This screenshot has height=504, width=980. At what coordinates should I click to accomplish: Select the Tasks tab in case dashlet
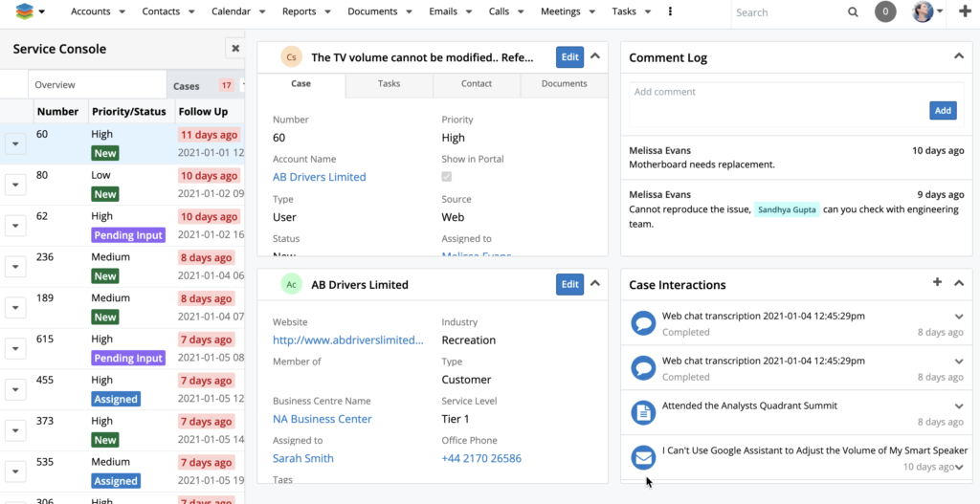tap(389, 84)
